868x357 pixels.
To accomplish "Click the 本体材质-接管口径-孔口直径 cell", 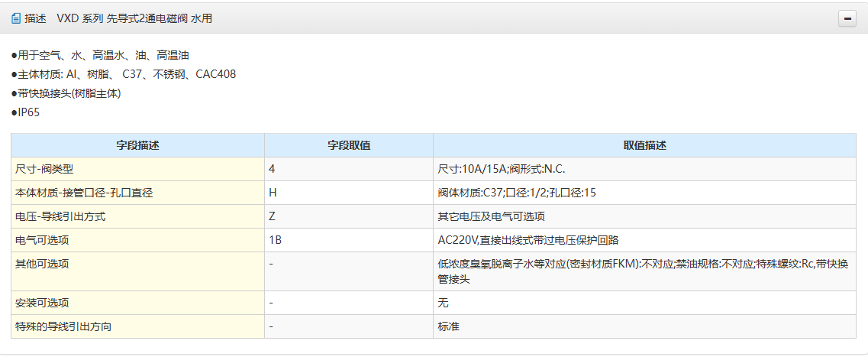I will [x=84, y=193].
